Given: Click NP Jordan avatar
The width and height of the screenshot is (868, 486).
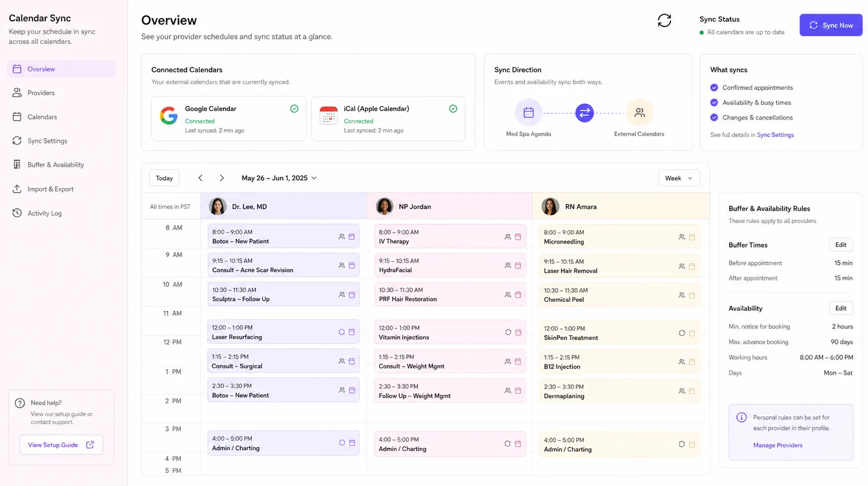Looking at the screenshot, I should click(x=384, y=206).
